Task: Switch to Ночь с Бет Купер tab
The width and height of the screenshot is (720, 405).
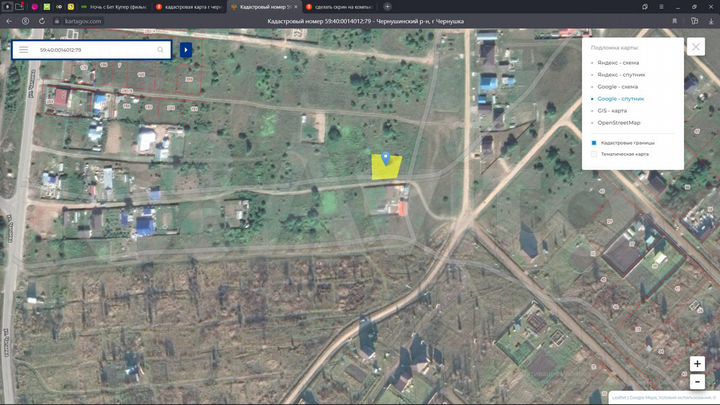Action: (x=113, y=7)
